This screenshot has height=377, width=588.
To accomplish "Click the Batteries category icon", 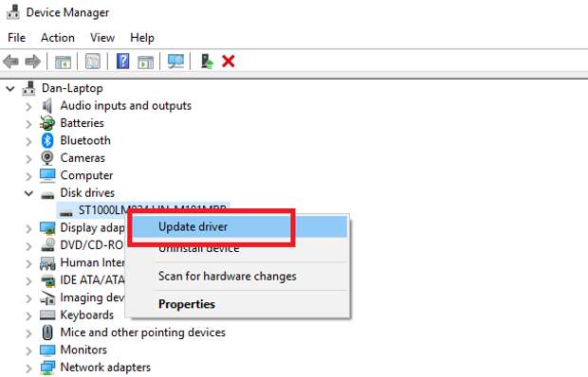I will [x=47, y=123].
